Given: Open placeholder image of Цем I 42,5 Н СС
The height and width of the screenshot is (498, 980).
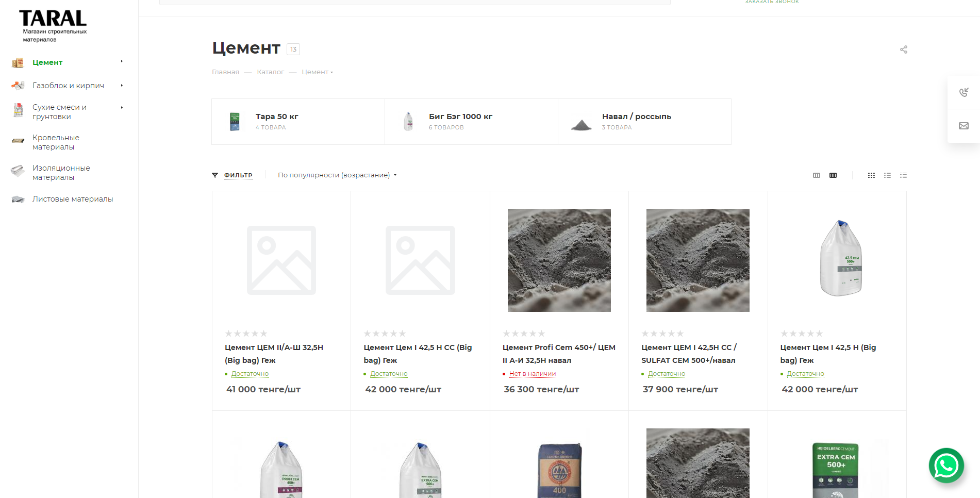Looking at the screenshot, I should (420, 260).
